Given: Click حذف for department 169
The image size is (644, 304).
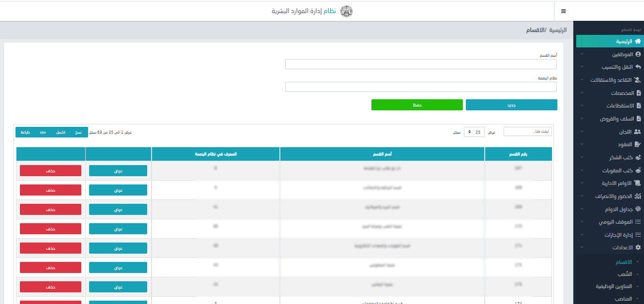Looking at the screenshot, I should click(50, 210).
